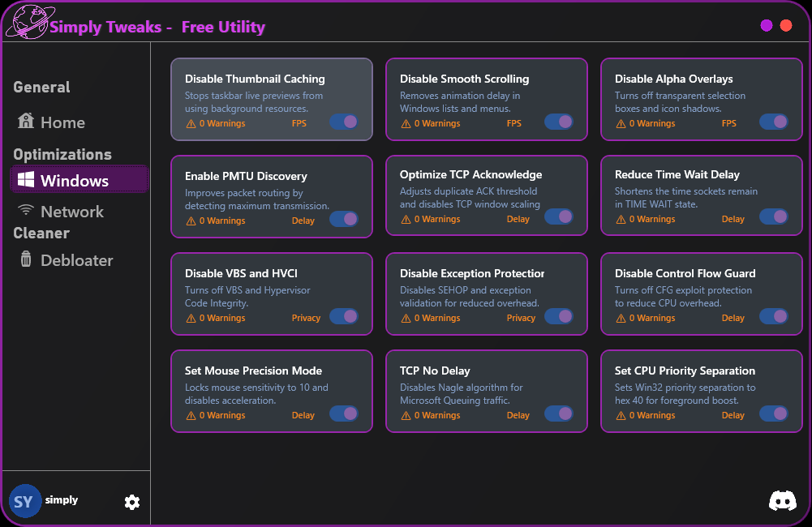
Task: Click the Delay tag on Reduce Time Wait Delay
Action: 733,219
